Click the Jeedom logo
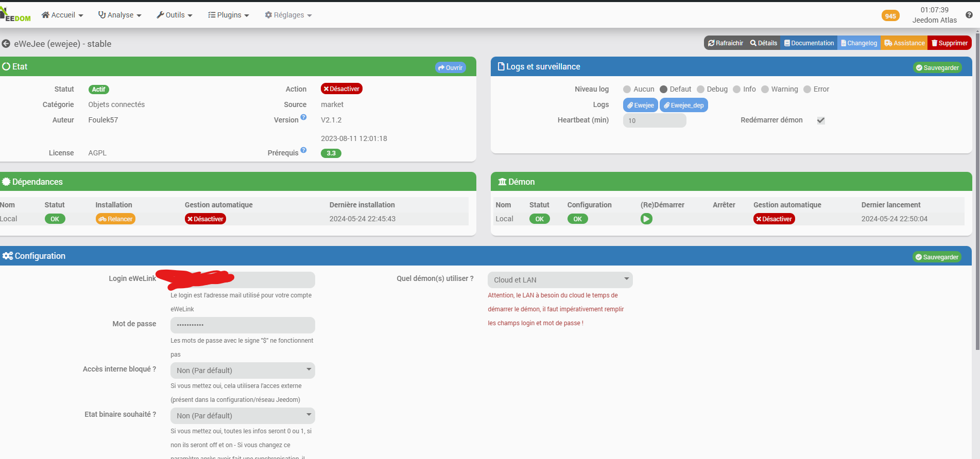 15,15
